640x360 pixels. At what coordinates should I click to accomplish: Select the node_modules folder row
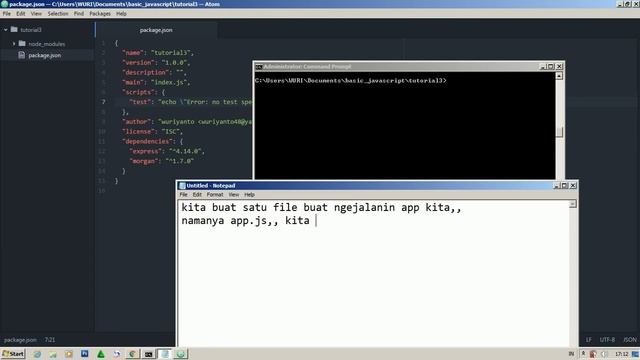47,44
